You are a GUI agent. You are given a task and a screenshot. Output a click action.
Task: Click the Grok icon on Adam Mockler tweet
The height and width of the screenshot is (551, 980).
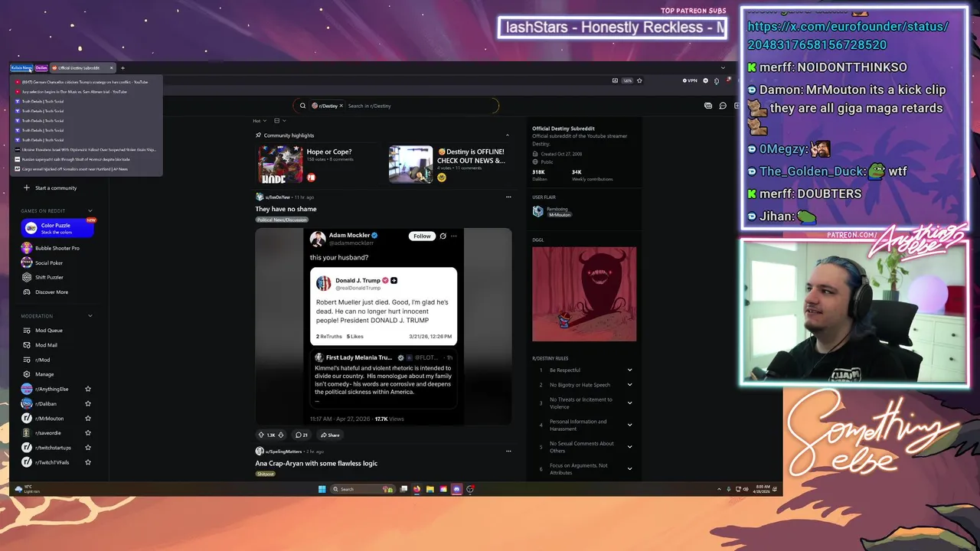click(x=443, y=236)
